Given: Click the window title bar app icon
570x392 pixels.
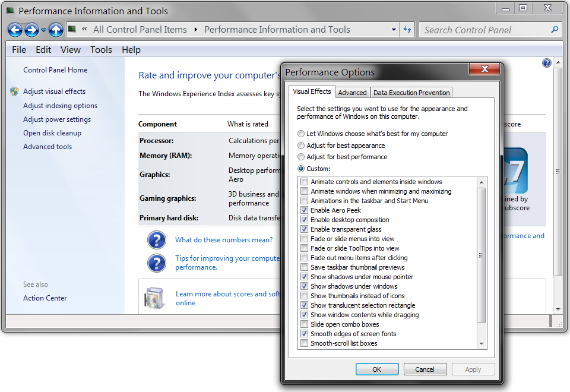Looking at the screenshot, I should (x=10, y=11).
